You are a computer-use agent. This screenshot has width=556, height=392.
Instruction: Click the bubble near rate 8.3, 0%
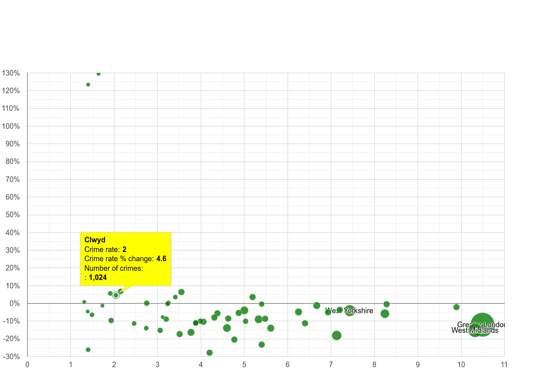click(386, 304)
